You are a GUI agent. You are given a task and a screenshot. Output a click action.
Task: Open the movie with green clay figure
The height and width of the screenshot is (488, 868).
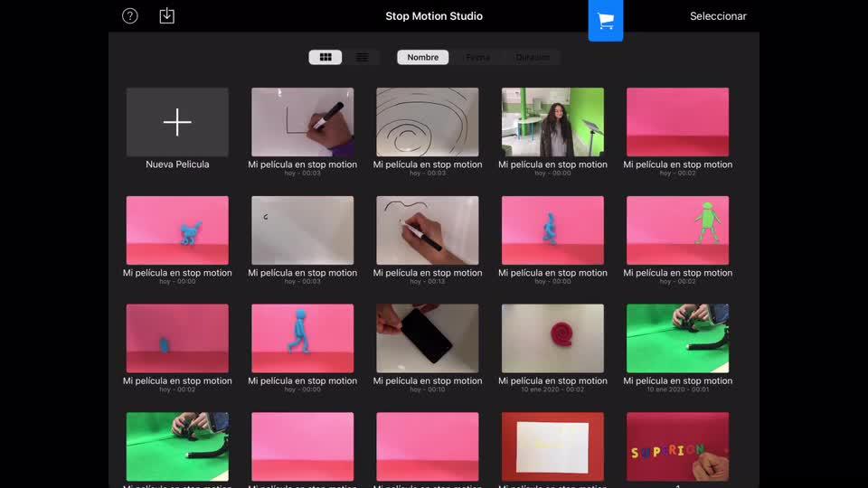click(x=677, y=230)
